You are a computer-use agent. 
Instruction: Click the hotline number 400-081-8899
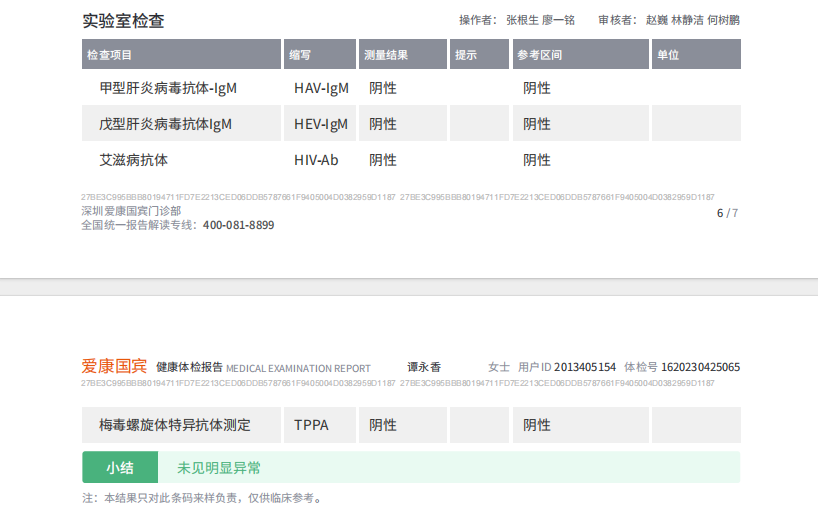click(238, 226)
